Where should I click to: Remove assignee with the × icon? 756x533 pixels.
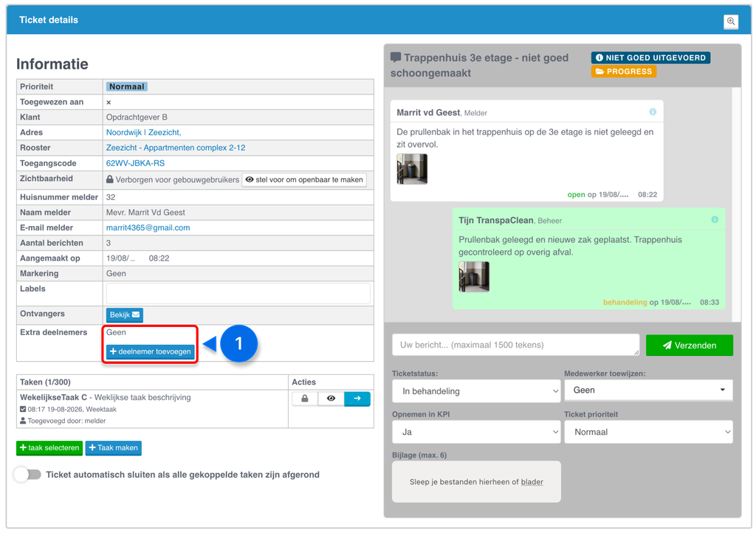109,102
